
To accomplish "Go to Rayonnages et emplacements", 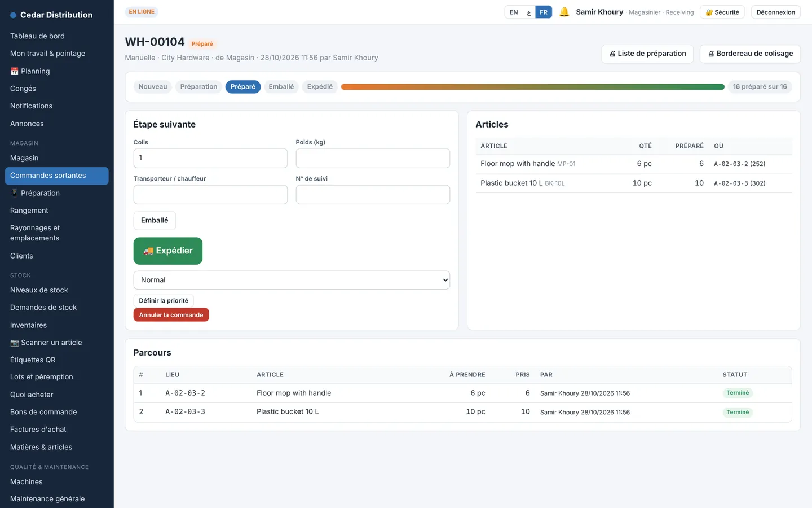I will [56, 233].
